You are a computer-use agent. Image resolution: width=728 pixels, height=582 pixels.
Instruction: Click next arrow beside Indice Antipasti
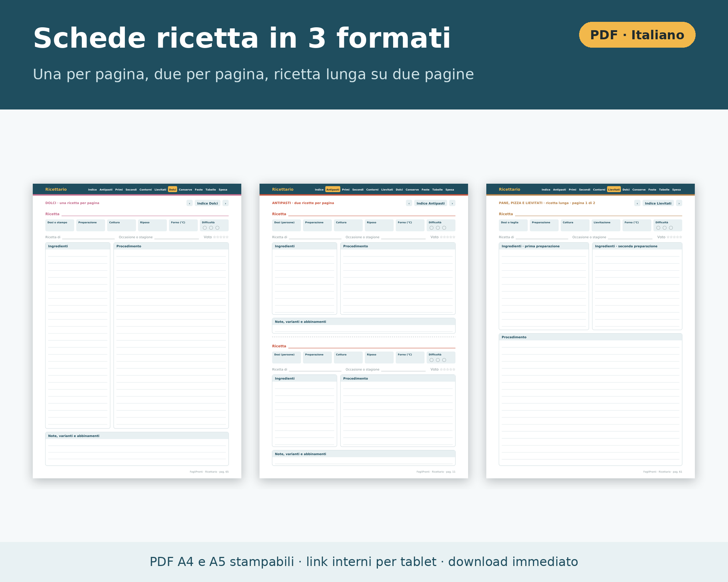tap(452, 203)
